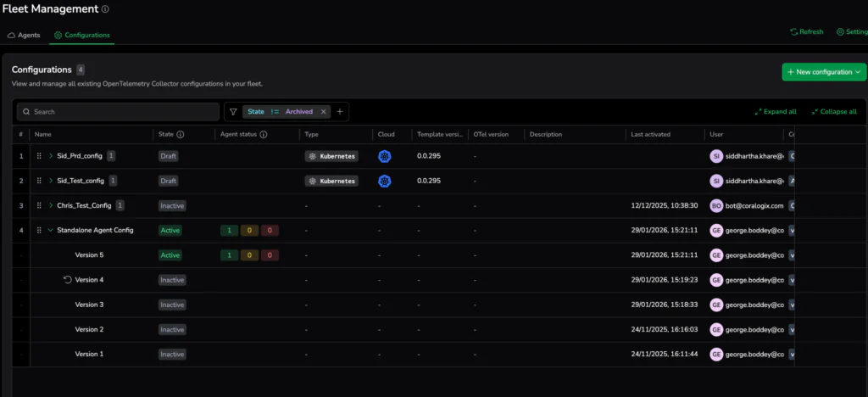The width and height of the screenshot is (868, 397).
Task: Click the Kubernetes tag in Sid_Prd_config row
Action: click(331, 156)
